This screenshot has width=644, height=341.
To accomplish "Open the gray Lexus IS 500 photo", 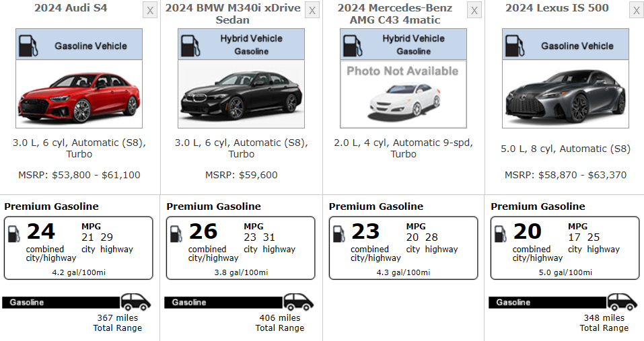I will point(565,94).
